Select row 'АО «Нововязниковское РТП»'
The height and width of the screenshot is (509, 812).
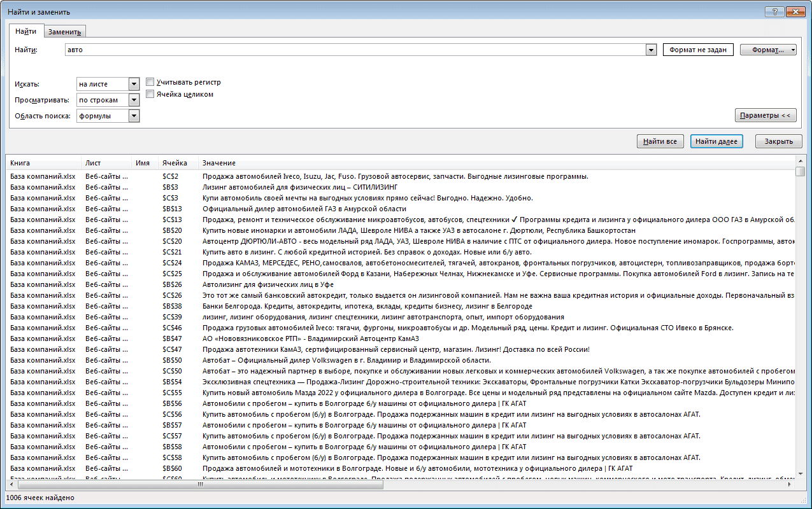(x=401, y=338)
